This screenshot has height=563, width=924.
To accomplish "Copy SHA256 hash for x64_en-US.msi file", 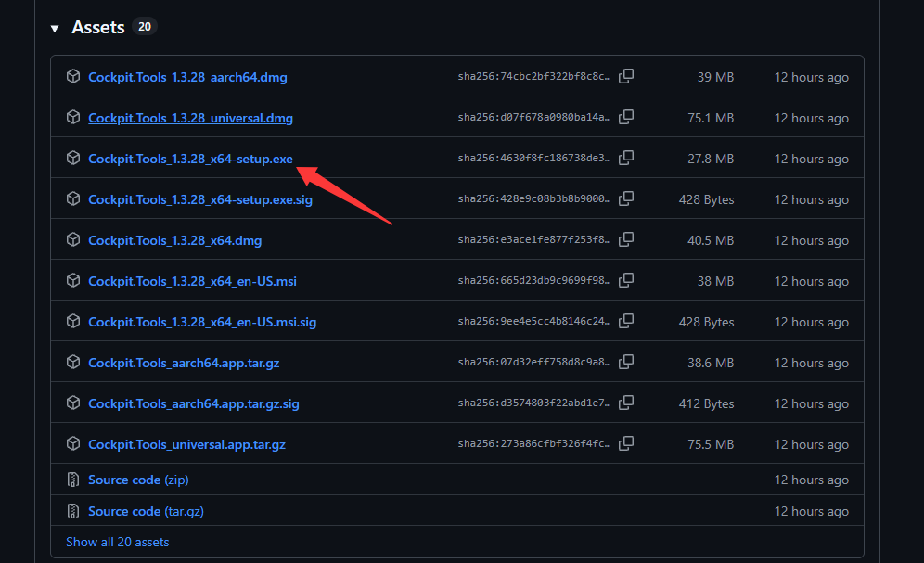I will [x=626, y=280].
